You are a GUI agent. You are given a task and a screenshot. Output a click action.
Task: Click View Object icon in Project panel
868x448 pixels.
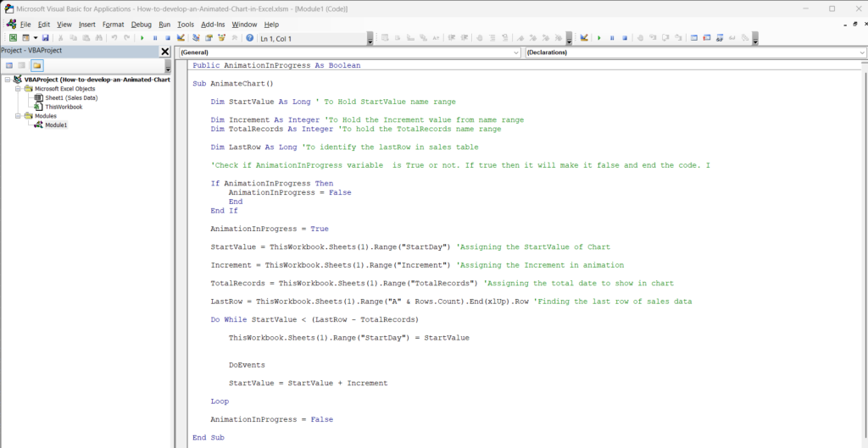[x=22, y=65]
